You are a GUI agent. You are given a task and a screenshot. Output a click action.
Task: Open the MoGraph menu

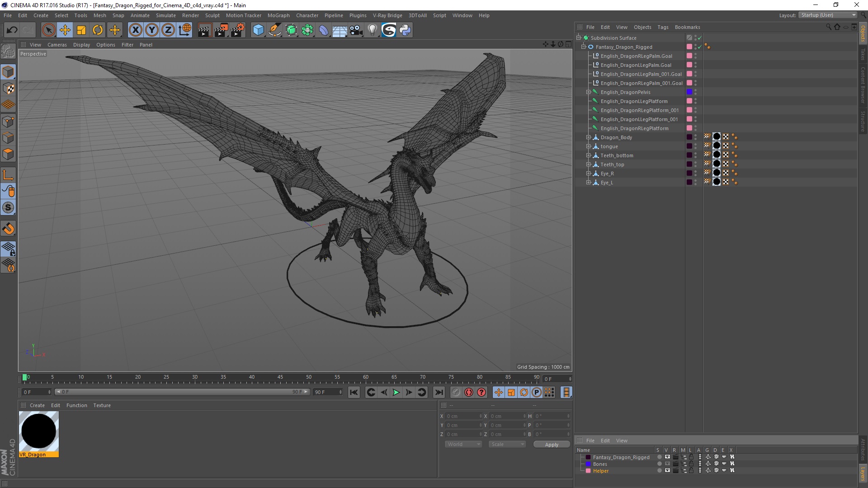[278, 15]
